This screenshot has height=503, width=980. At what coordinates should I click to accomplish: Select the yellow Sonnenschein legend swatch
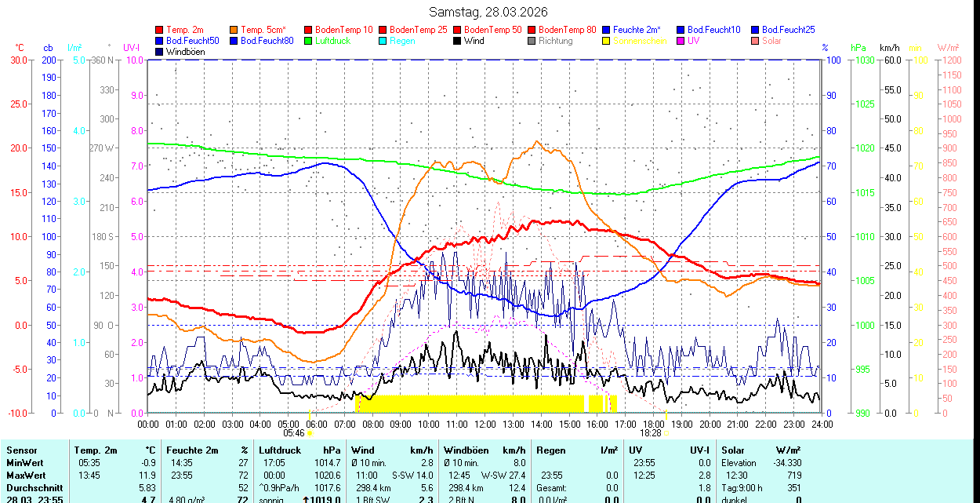click(x=607, y=41)
